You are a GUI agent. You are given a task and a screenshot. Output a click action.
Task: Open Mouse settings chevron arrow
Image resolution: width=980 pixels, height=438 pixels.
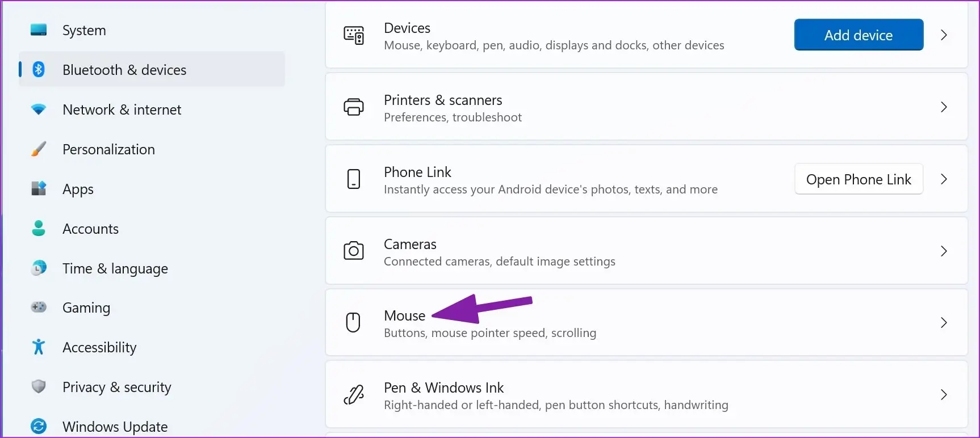coord(944,322)
